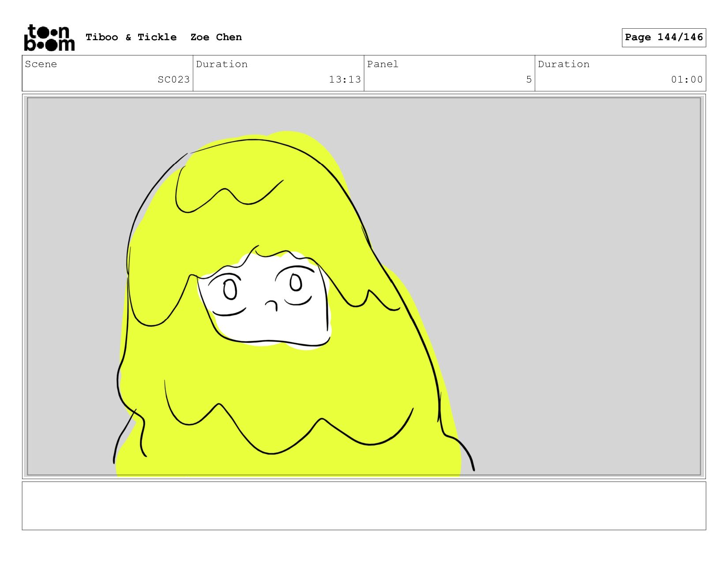Click the Scene header label

pos(41,64)
